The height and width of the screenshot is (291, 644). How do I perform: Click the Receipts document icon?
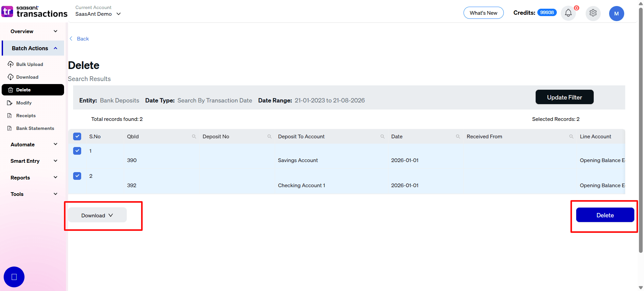[x=10, y=116]
